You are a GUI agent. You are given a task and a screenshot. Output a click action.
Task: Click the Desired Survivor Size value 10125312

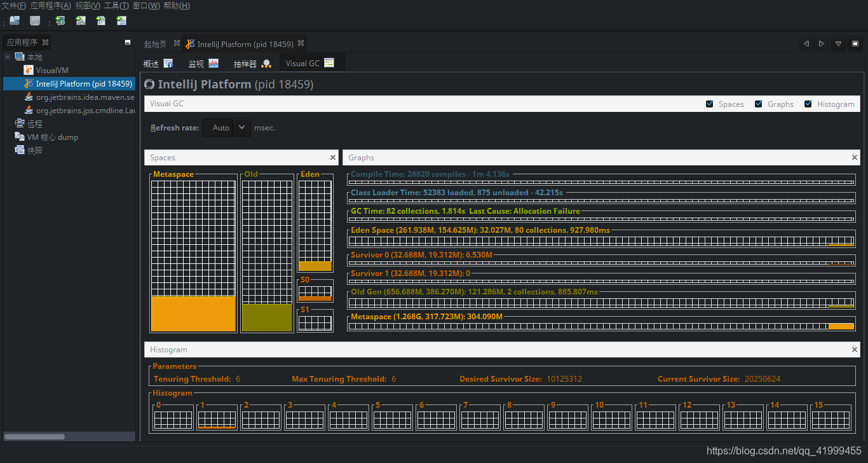point(564,379)
